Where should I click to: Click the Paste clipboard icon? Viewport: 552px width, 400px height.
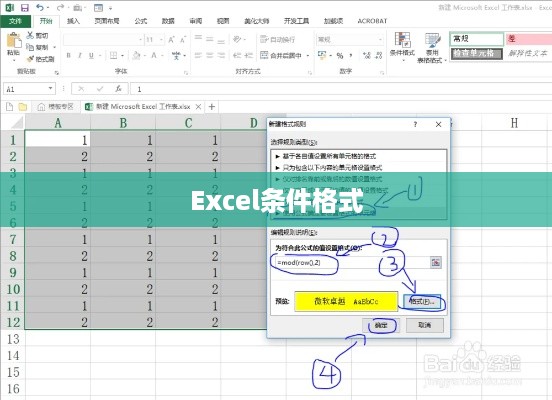13,40
